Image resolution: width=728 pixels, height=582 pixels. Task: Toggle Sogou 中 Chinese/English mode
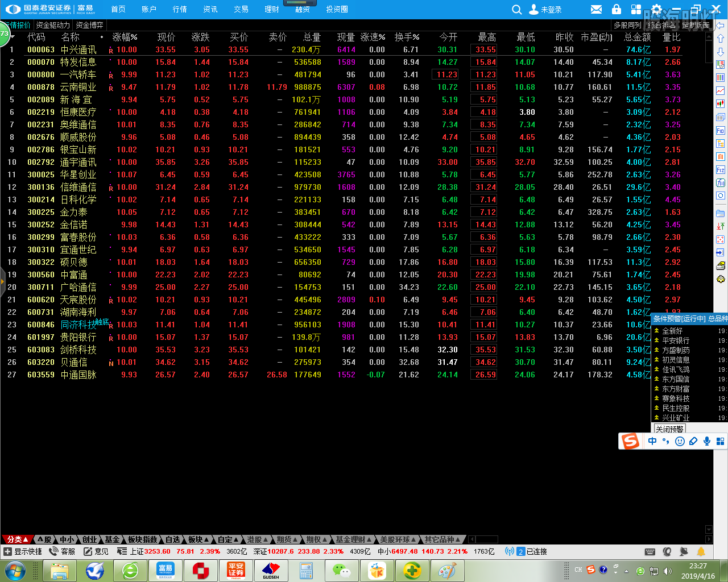tap(652, 441)
